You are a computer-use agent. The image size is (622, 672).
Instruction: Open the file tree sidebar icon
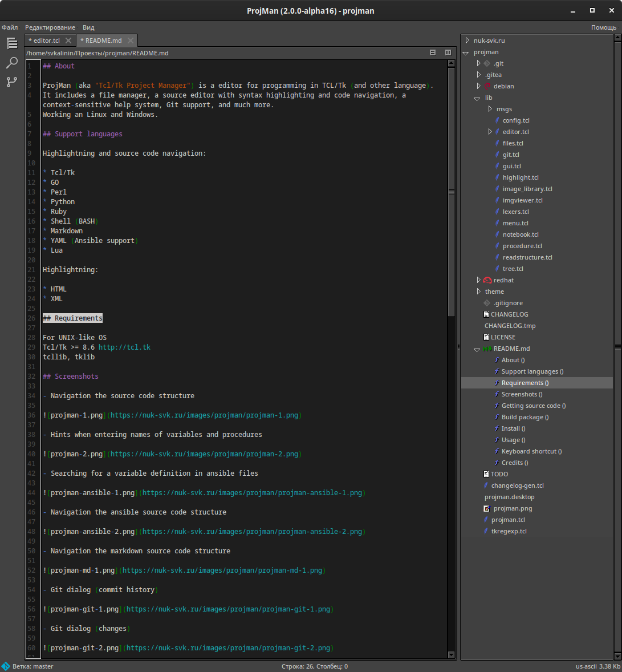pyautogui.click(x=12, y=43)
